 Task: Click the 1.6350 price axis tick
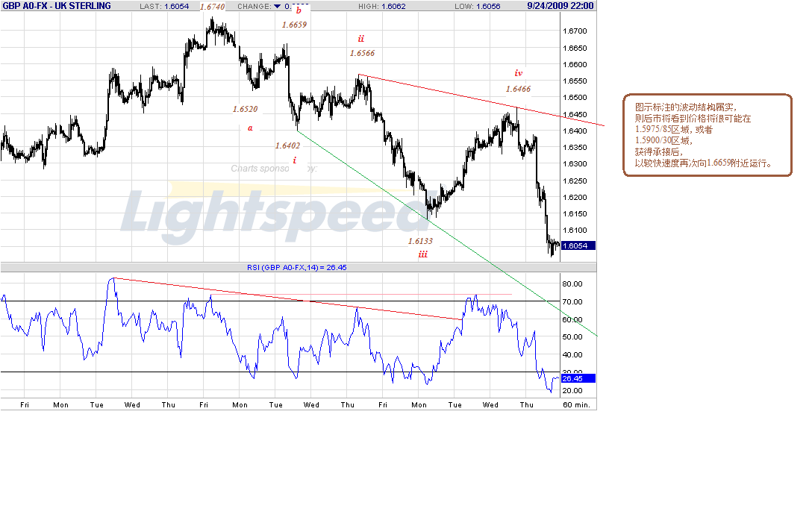click(575, 148)
